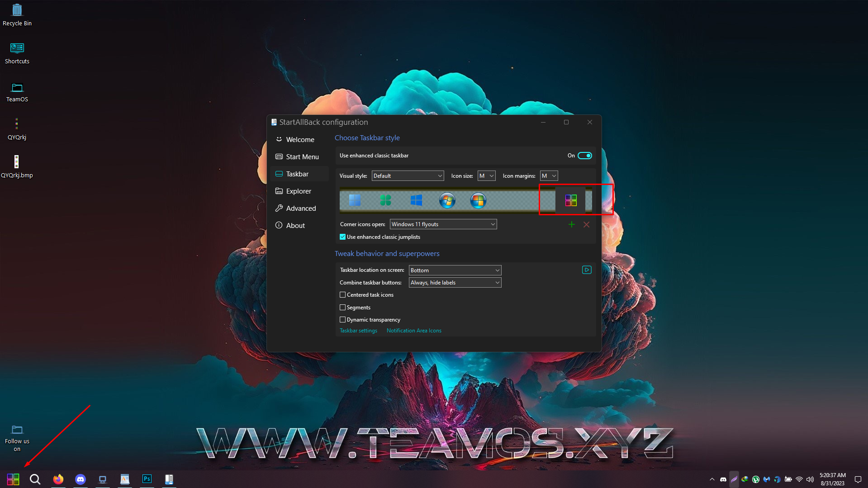Open the Icon margins dropdown
868x488 pixels.
(549, 176)
